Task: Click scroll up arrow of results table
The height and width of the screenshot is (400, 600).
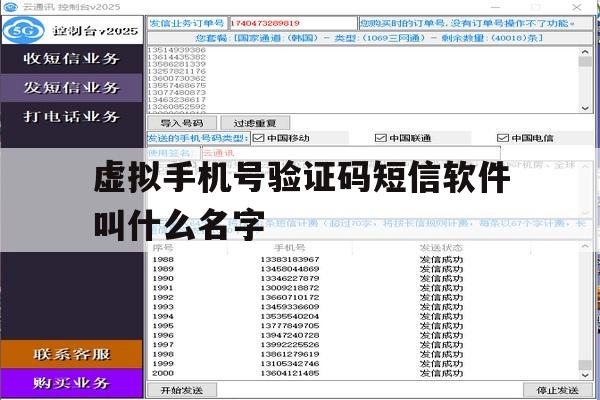Action: pos(585,247)
